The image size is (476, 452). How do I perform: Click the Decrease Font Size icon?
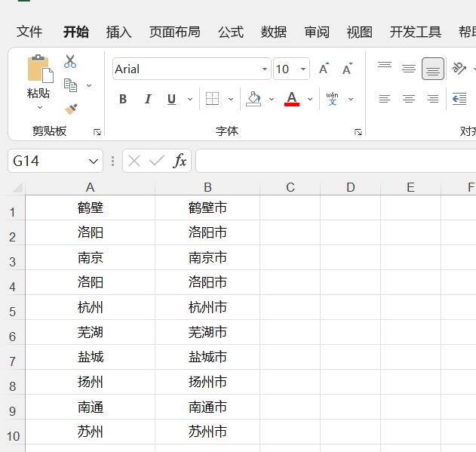(347, 69)
